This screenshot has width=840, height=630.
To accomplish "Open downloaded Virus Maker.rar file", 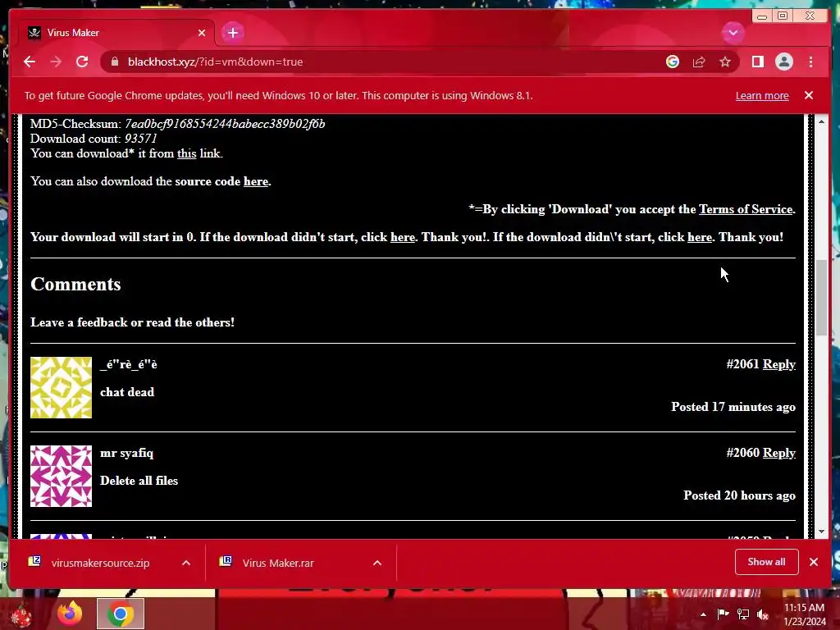I will (278, 563).
